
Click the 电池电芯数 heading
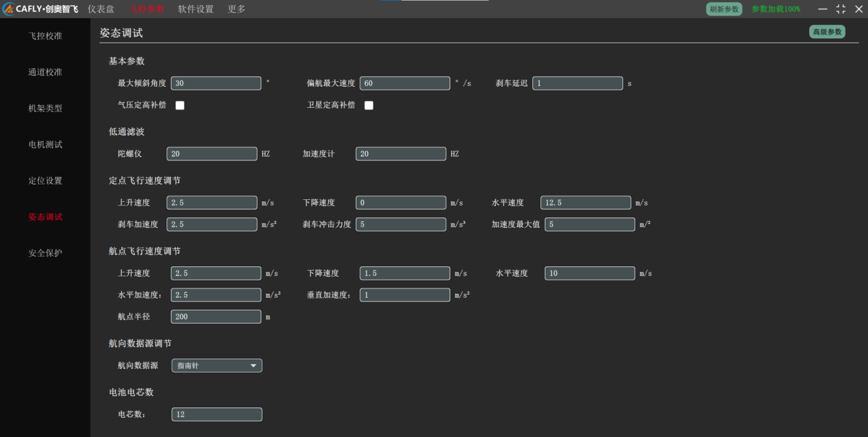coord(132,392)
